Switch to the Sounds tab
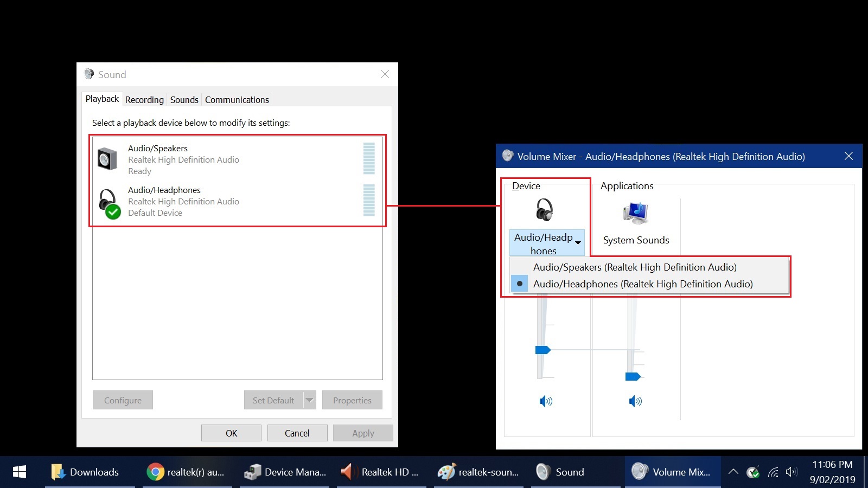 point(184,100)
